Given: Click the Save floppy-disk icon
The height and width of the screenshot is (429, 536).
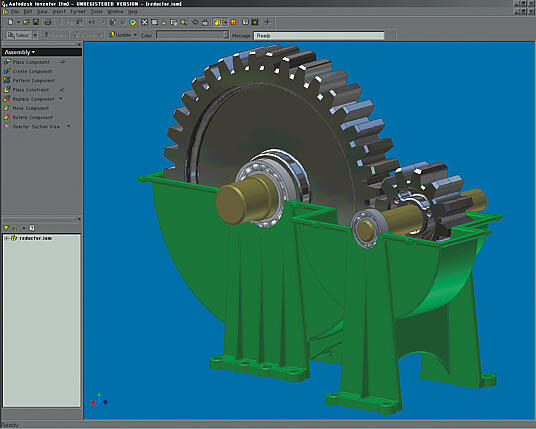Looking at the screenshot, I should (x=36, y=22).
